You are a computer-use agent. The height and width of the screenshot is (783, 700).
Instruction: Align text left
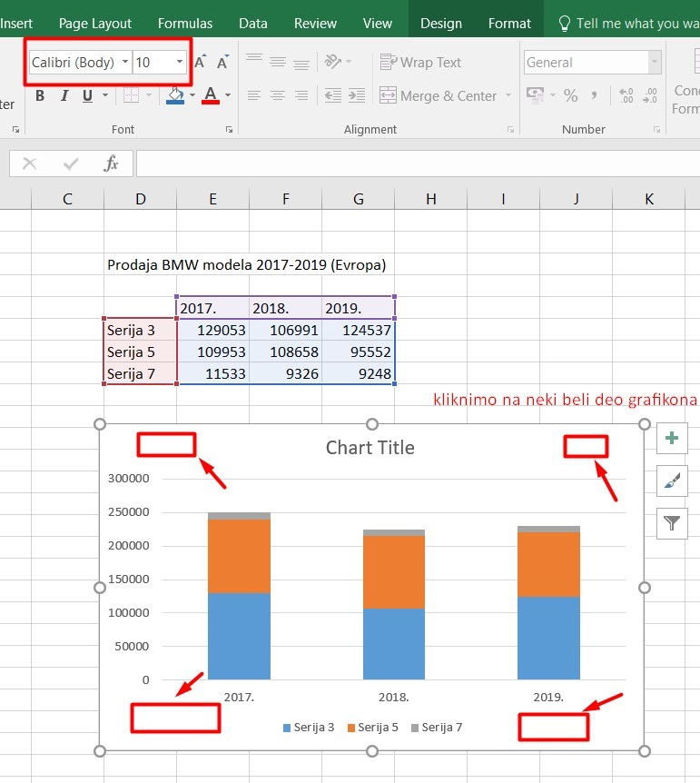[x=253, y=95]
